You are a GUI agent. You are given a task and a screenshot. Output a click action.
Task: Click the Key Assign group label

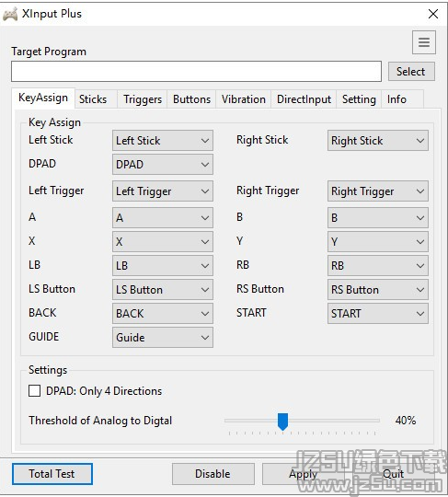tap(54, 122)
